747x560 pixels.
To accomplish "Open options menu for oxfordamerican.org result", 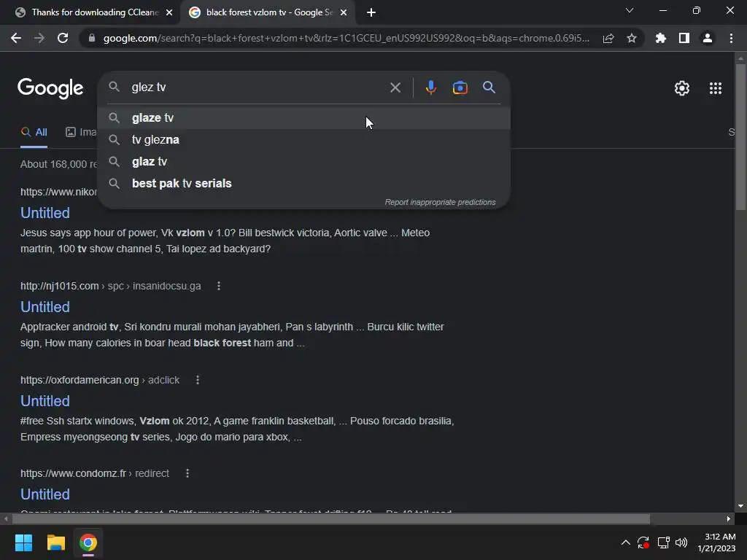I will point(198,380).
